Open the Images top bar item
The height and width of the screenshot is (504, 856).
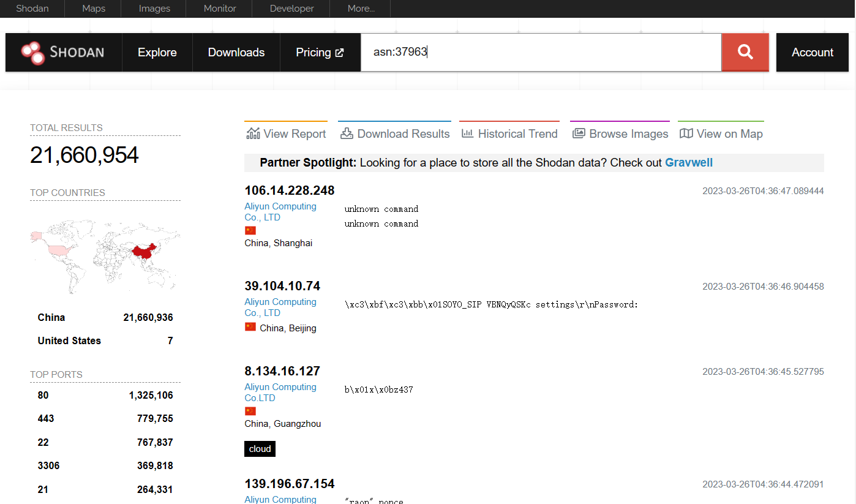tap(155, 9)
